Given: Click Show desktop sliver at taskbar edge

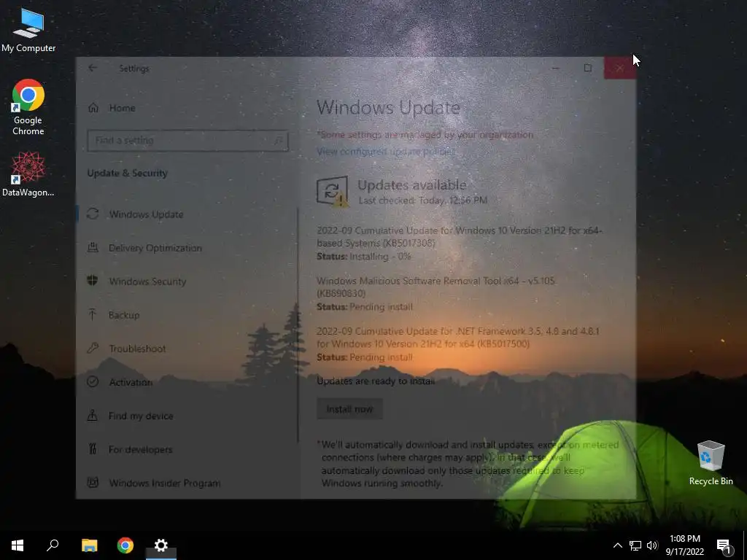Looking at the screenshot, I should coord(745,545).
